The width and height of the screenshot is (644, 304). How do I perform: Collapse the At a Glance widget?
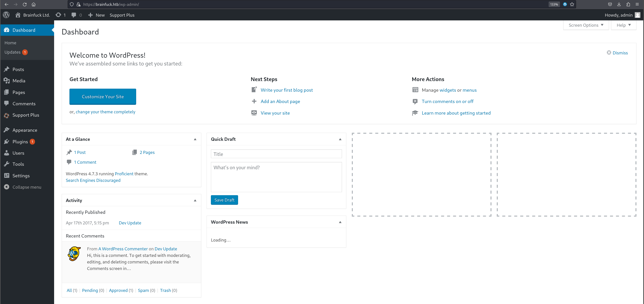coord(195,139)
